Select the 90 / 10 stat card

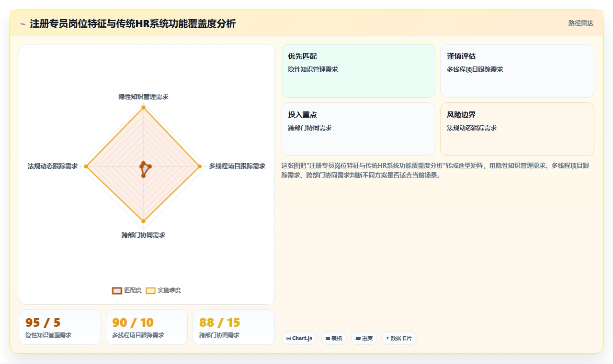click(x=147, y=327)
